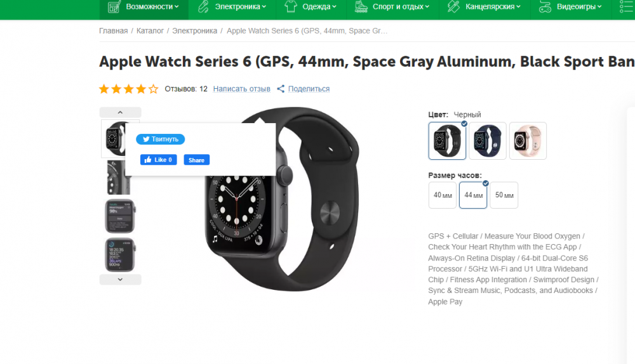View the blood oxygen screen thumbnail
Image resolution: width=635 pixels, height=364 pixels.
[120, 216]
